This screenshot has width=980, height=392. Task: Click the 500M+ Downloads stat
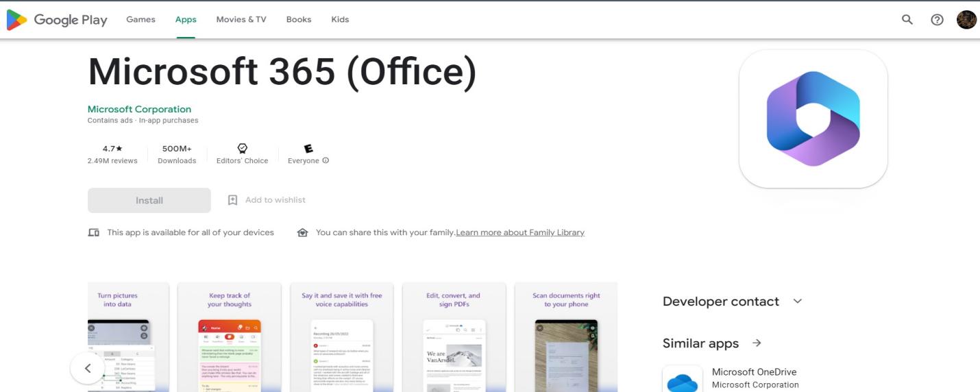[177, 154]
